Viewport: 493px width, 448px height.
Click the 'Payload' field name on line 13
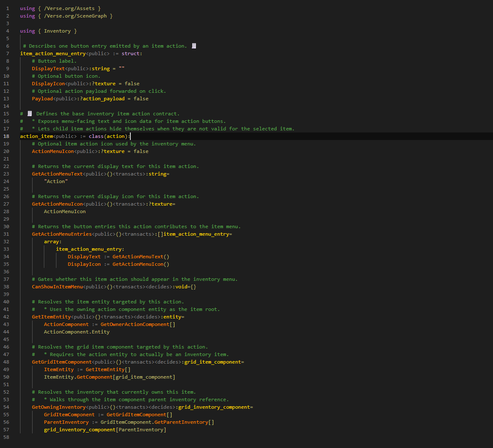43,99
